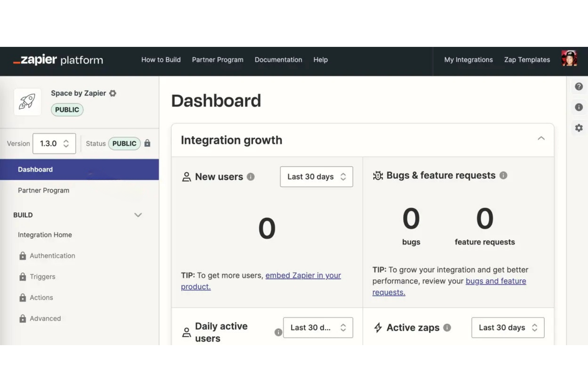Click the Zapier platform logo

coord(58,60)
